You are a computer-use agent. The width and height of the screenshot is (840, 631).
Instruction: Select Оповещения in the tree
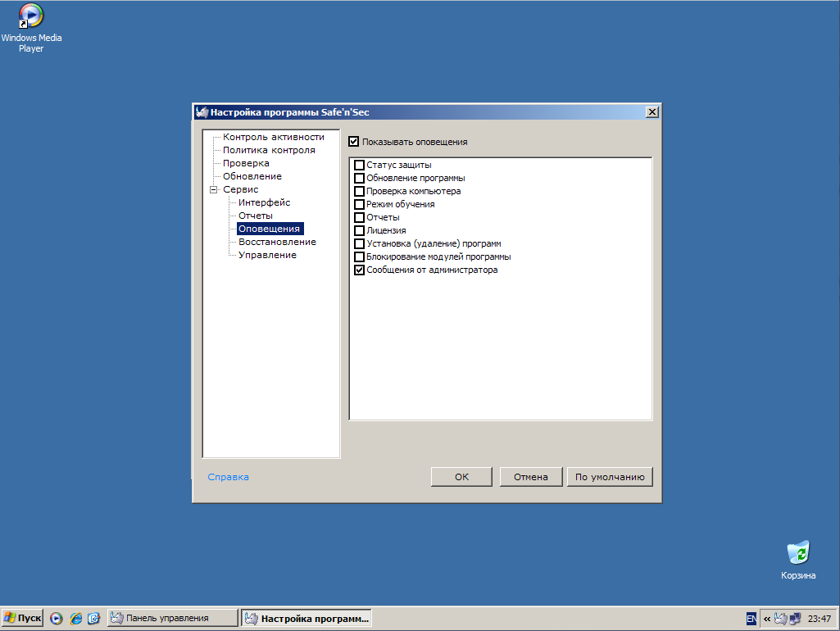(x=270, y=229)
